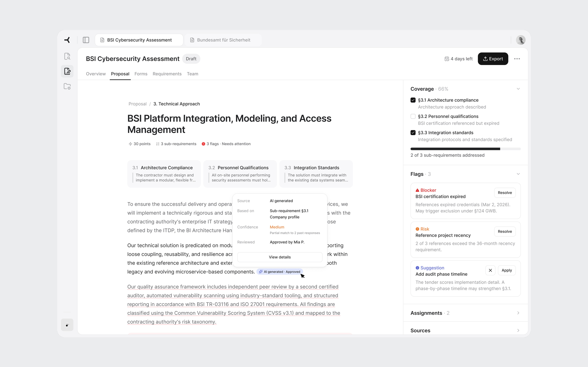Open the folder settings sidebar icon
The height and width of the screenshot is (367, 588).
(67, 86)
